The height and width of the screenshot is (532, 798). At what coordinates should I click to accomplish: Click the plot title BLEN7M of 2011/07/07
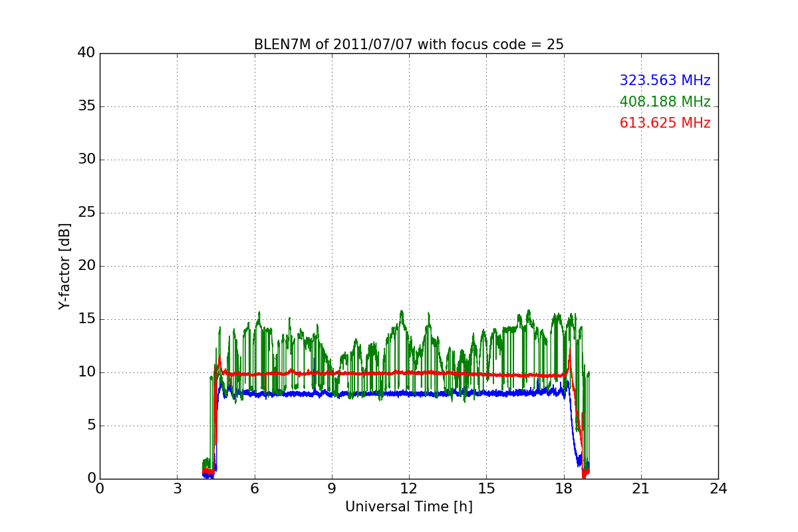409,45
